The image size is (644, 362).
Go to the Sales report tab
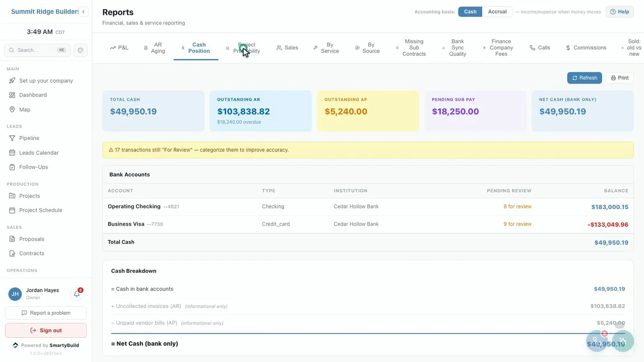pos(287,48)
